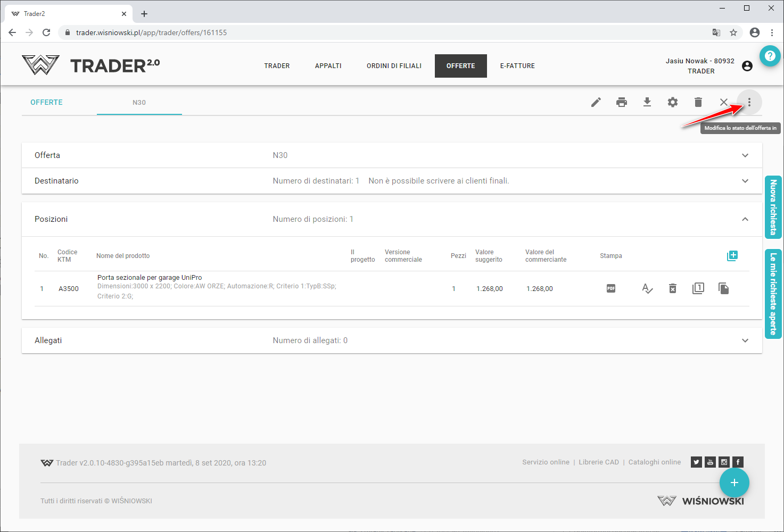The width and height of the screenshot is (784, 532).
Task: Expand the Offerta section
Action: (745, 155)
